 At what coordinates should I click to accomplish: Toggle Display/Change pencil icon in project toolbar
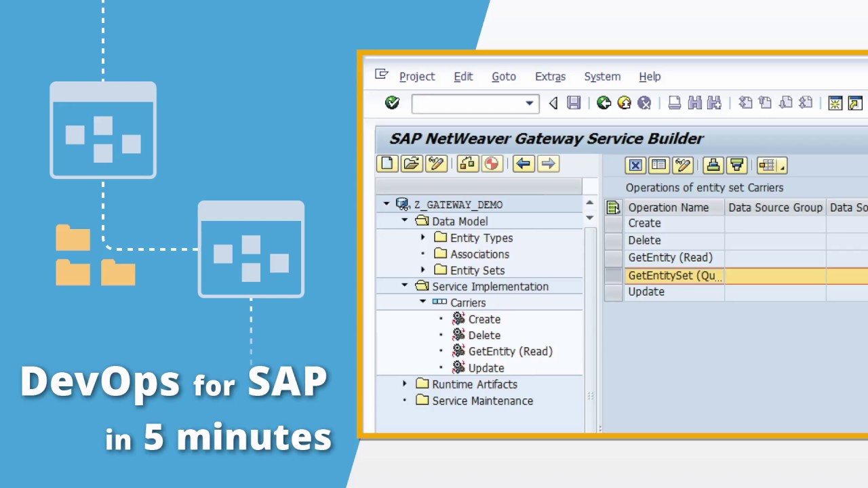tap(435, 163)
